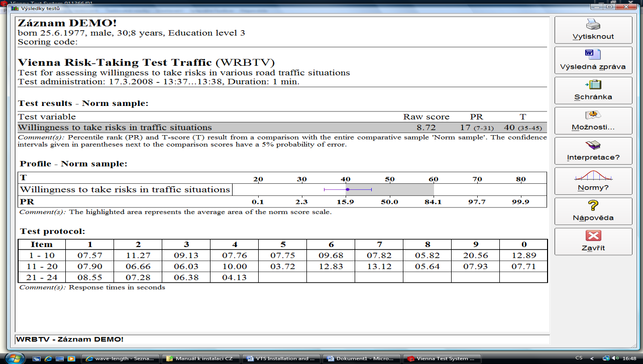This screenshot has height=364, width=643.
Task: Open the media player quick launch icon
Action: [x=71, y=358]
